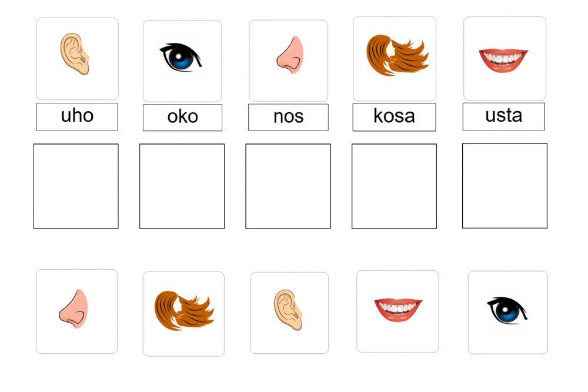The image size is (588, 392).
Task: Click the "usta" word label
Action: click(x=503, y=116)
